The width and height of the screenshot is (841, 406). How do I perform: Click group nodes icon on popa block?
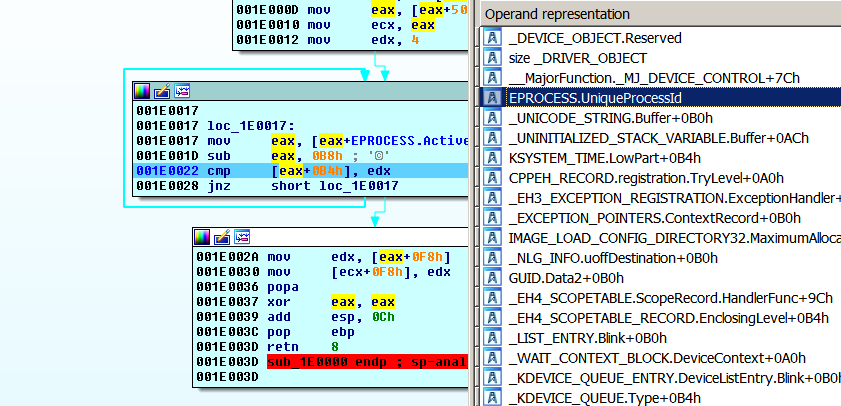click(241, 237)
